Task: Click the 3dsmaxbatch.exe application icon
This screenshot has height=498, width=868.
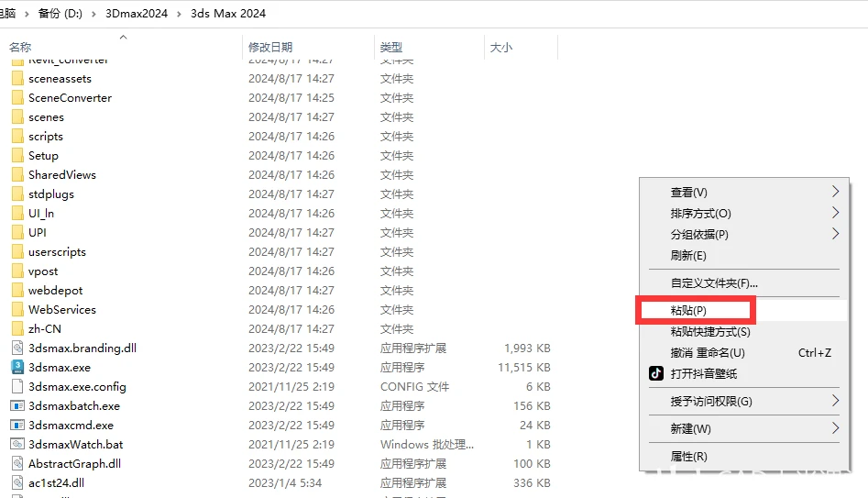Action: coord(17,406)
